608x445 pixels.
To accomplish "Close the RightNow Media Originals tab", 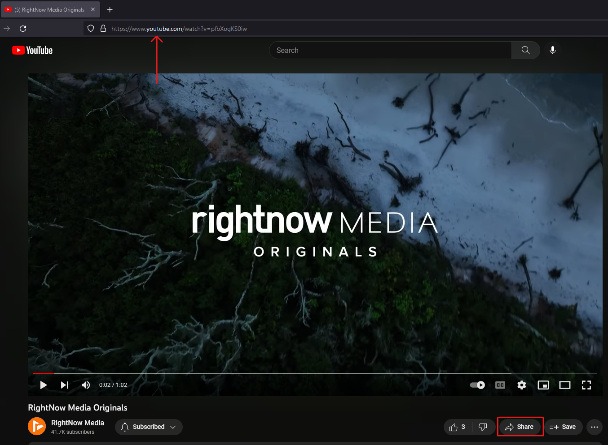I will (x=93, y=9).
